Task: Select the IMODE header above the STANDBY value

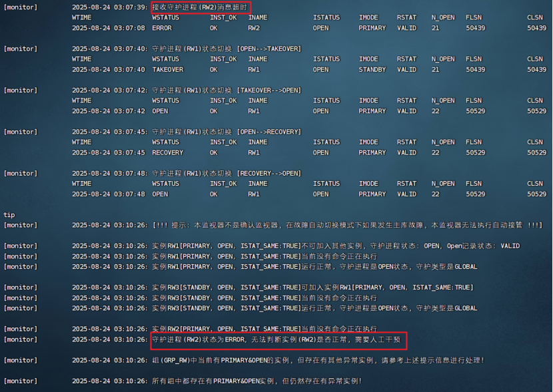Action: 368,59
